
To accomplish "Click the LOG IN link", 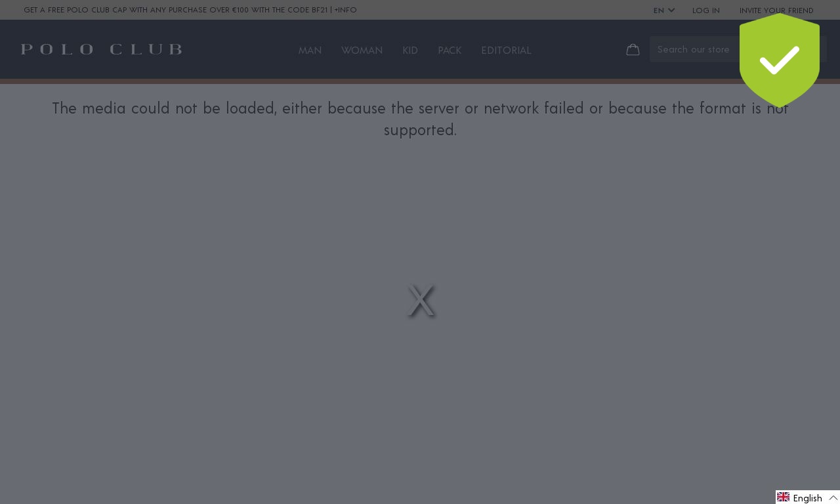I will point(706,10).
